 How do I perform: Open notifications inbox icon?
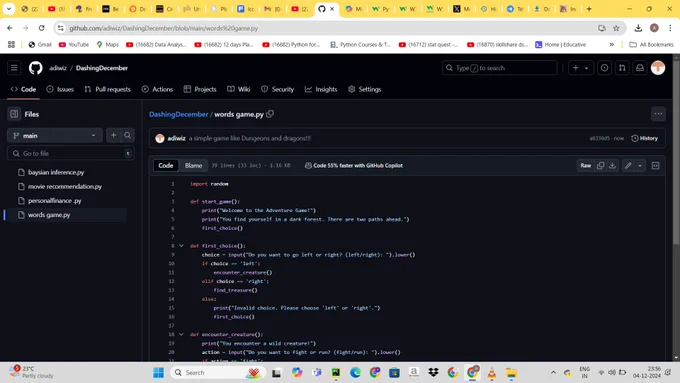pos(640,68)
